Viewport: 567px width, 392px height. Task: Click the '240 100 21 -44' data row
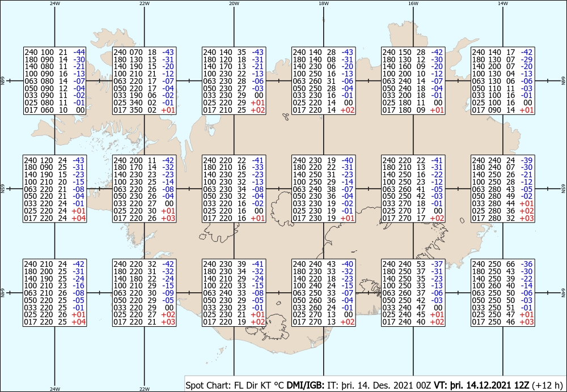[54, 52]
